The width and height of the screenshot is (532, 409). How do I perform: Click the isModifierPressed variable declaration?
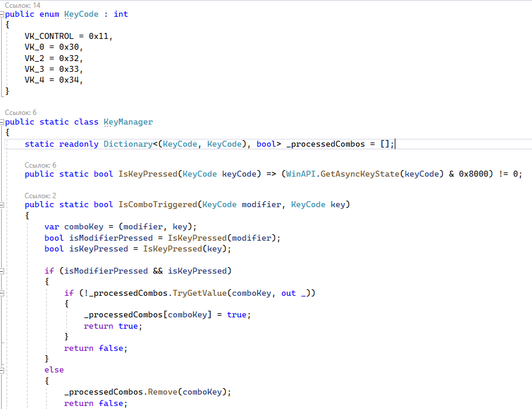(x=111, y=238)
